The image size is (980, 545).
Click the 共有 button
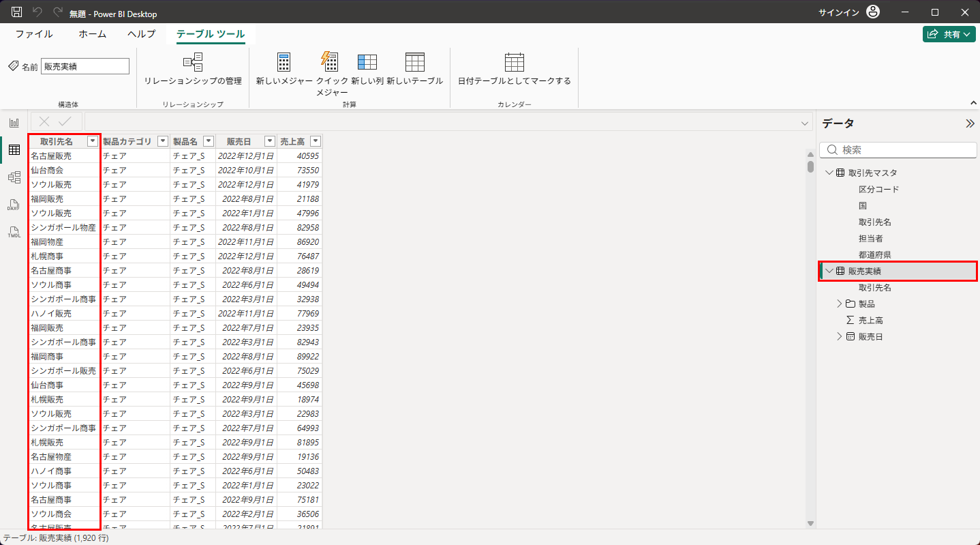[949, 34]
